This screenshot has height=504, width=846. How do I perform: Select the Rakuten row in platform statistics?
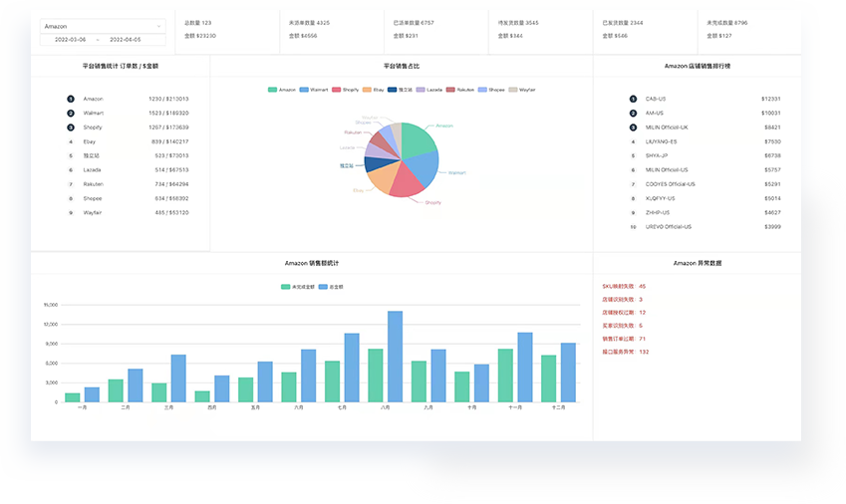128,184
